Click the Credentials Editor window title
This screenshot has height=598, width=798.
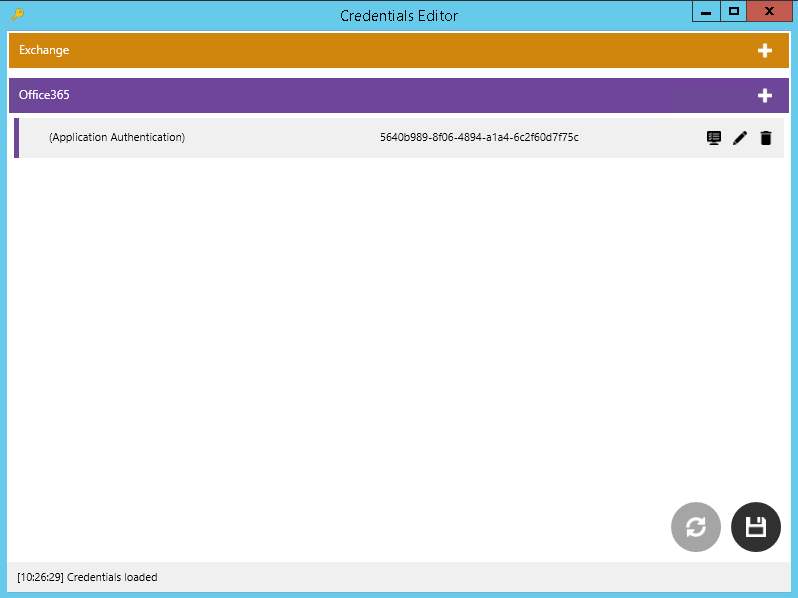[399, 16]
